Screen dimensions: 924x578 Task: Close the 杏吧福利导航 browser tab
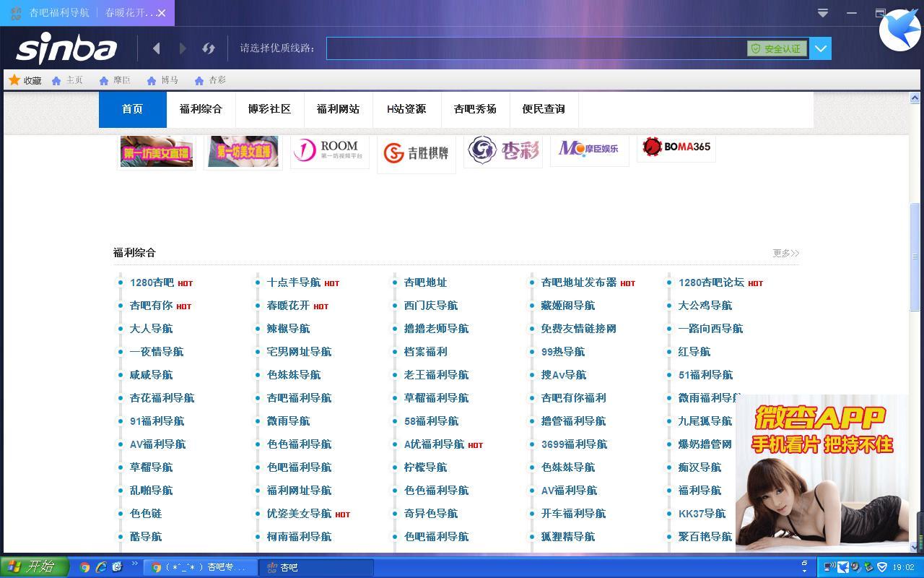pyautogui.click(x=162, y=13)
